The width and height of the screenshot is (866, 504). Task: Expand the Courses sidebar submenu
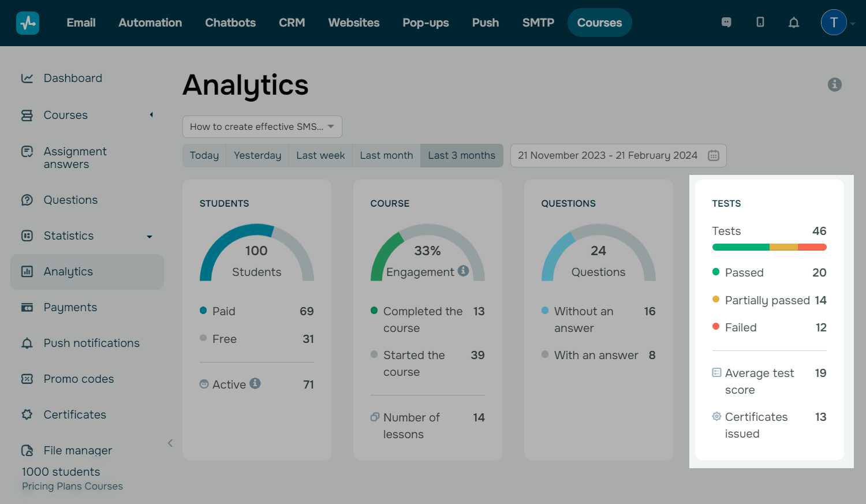click(151, 115)
